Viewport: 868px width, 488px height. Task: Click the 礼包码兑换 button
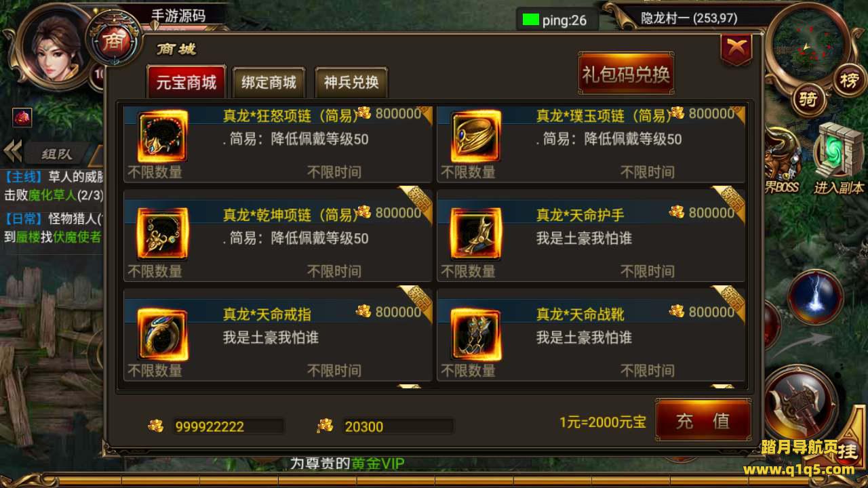626,74
